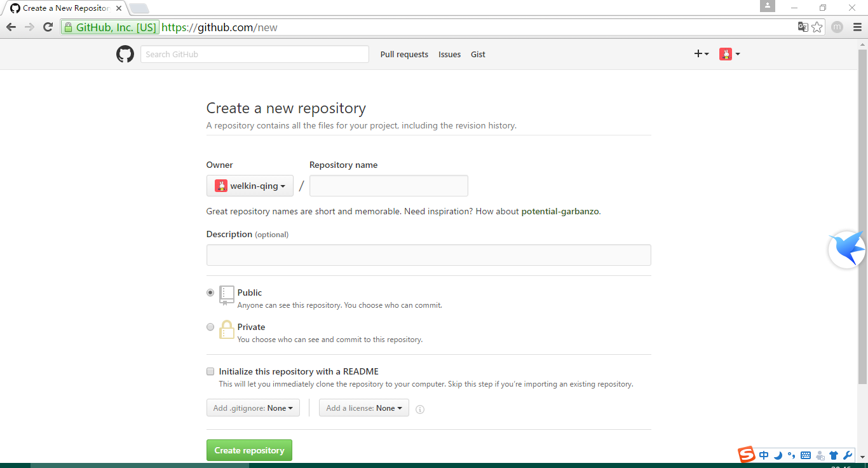Open the welkin-qing owner dropdown

click(250, 186)
